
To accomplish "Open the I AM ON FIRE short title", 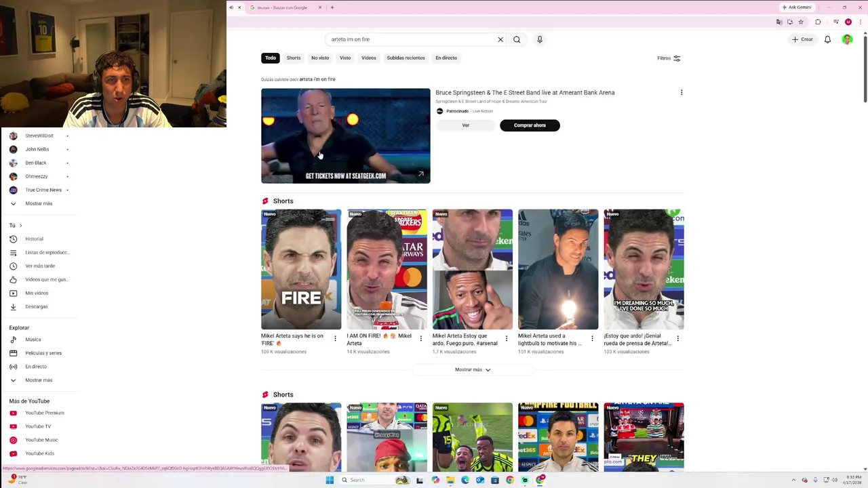I will (379, 340).
